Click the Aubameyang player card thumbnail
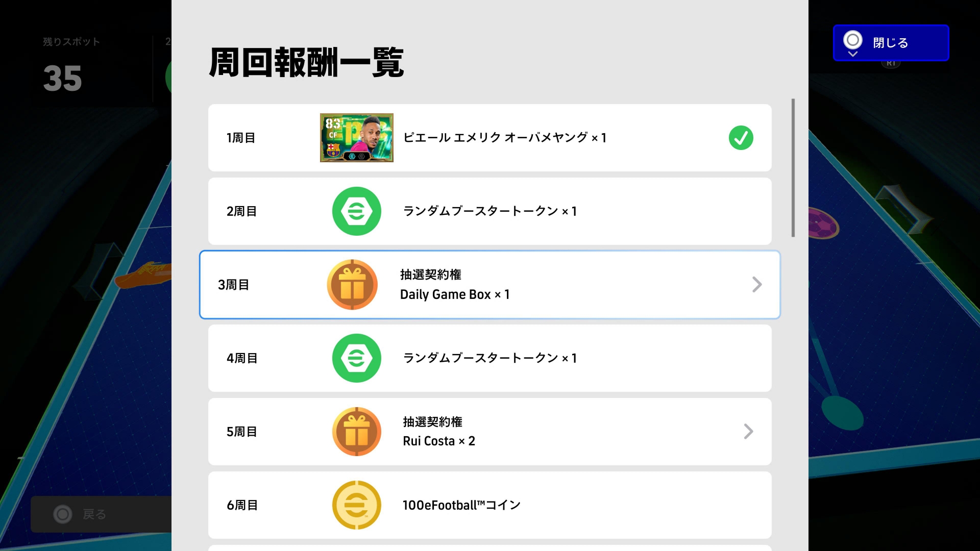 [356, 138]
